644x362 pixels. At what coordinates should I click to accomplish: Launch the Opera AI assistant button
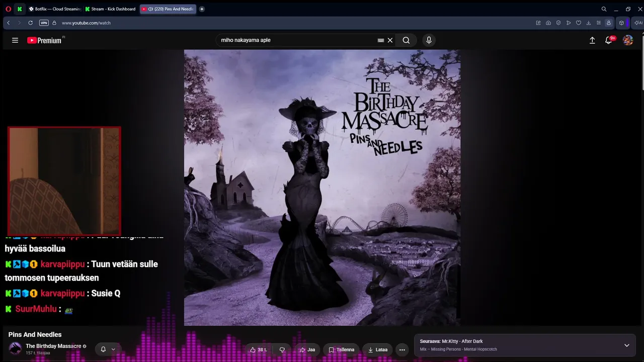(638, 23)
